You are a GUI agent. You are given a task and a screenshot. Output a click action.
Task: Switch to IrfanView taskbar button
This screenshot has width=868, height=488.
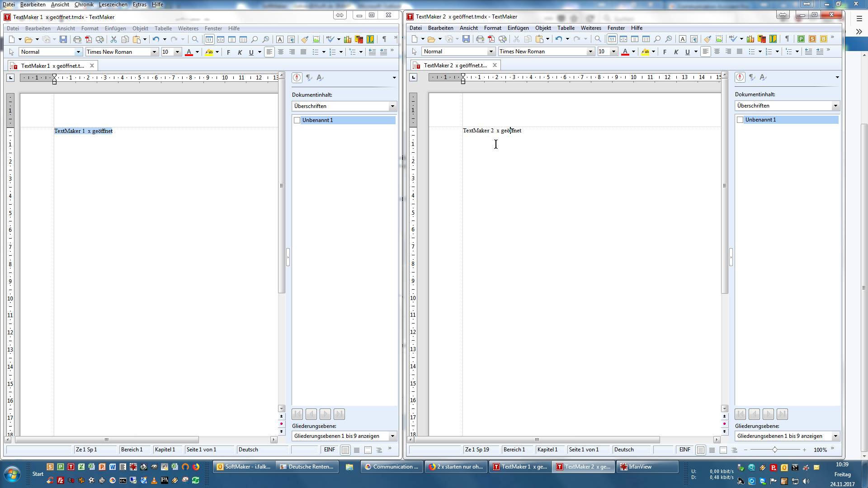(x=648, y=467)
